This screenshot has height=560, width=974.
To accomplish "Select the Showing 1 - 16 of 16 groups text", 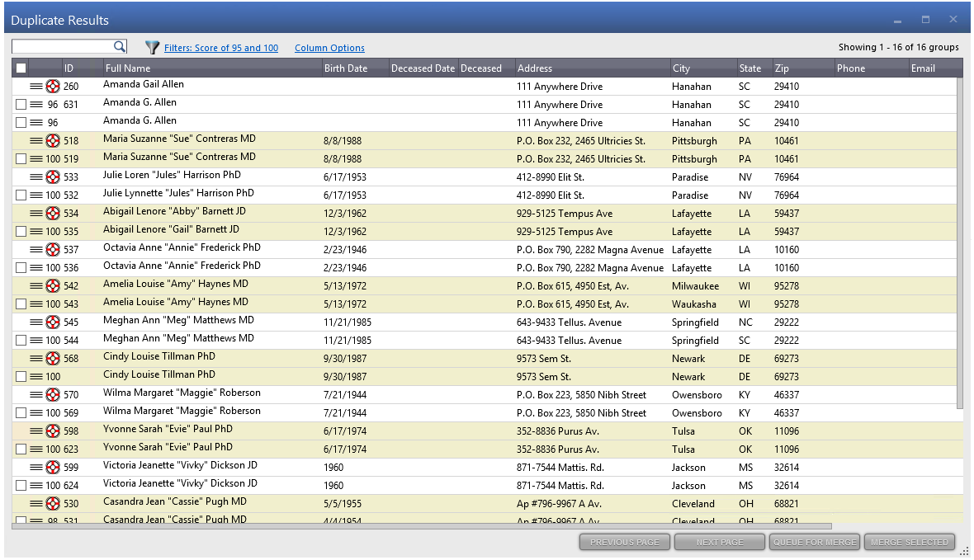I will [898, 47].
